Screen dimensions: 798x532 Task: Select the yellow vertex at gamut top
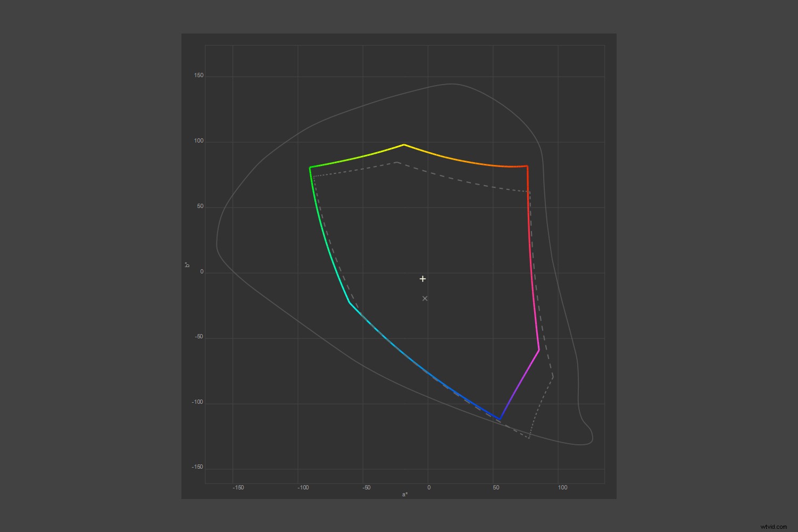pyautogui.click(x=404, y=145)
